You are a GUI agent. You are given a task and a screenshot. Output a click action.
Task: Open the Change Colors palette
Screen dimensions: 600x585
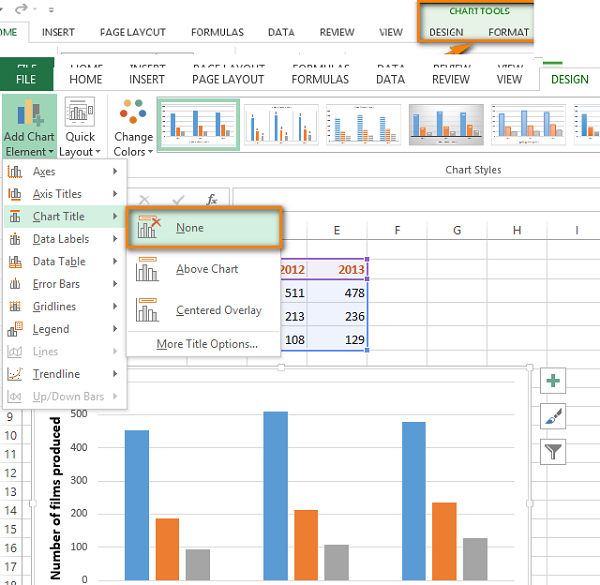tap(133, 127)
